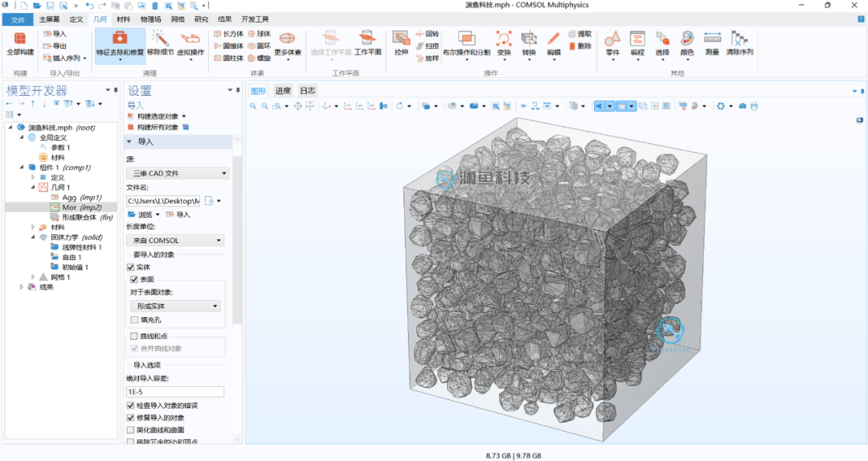This screenshot has height=461, width=868.
Task: Click the Work Plane (工作平面) icon
Action: (x=367, y=39)
